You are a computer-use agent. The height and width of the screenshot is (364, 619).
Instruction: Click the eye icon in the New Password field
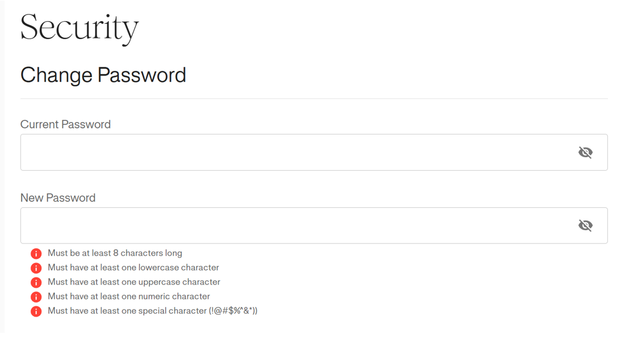(x=586, y=225)
